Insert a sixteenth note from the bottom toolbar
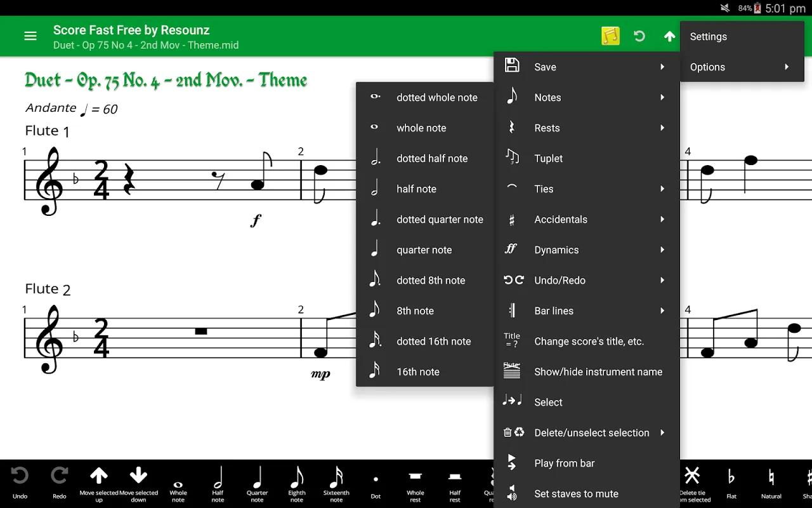 tap(336, 484)
